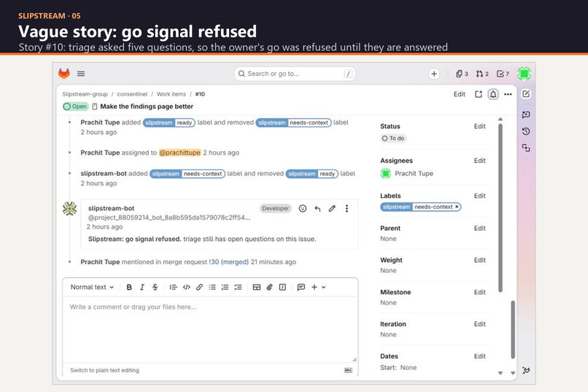Edit the Milestone field

479,292
